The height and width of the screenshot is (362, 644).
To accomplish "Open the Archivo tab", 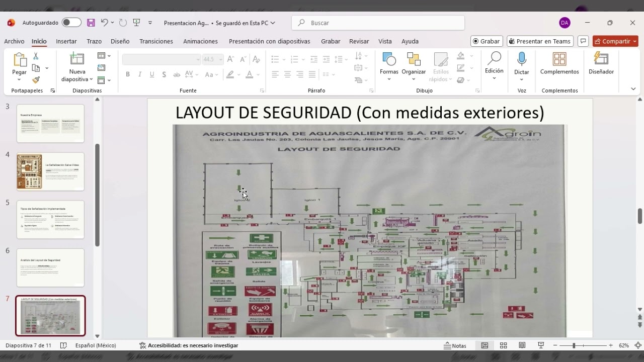I will 14,41.
